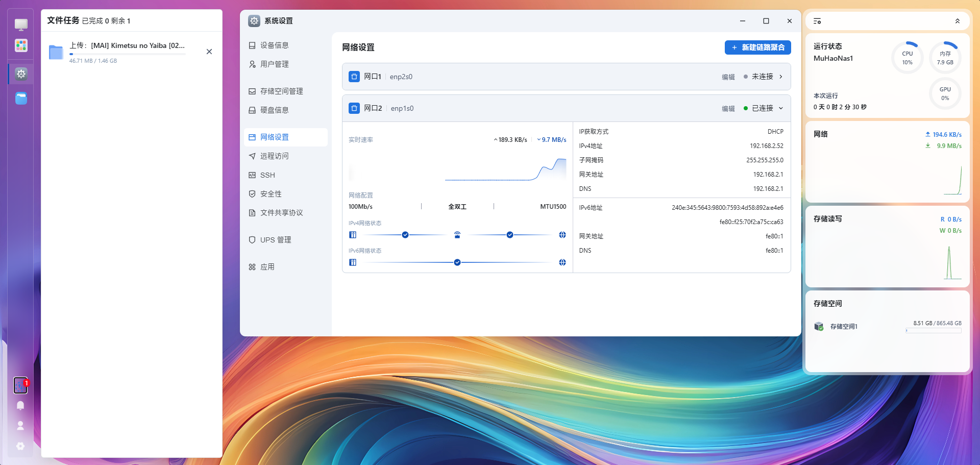Collapse the widget panel with up chevron
This screenshot has height=465, width=980.
pos(958,21)
